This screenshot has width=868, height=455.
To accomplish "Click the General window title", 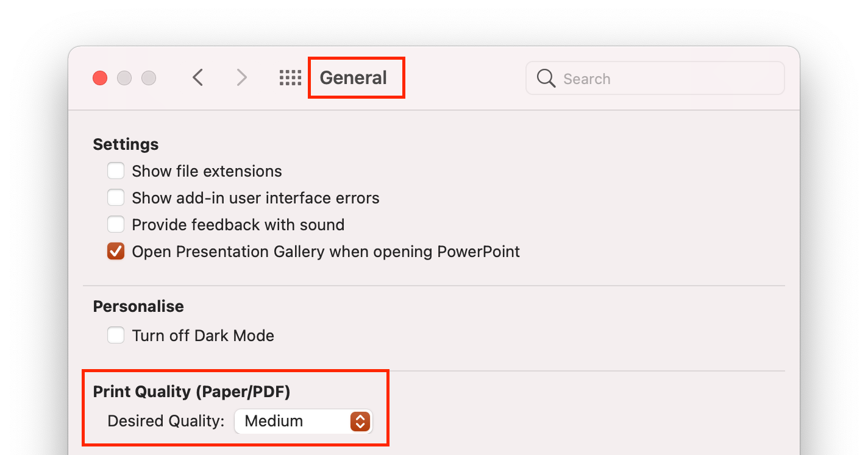I will click(x=354, y=78).
